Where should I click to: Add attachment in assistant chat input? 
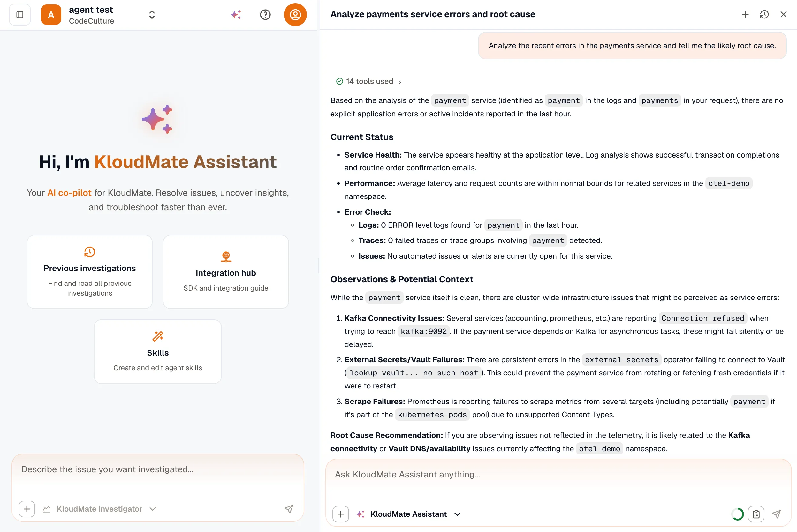(x=341, y=514)
